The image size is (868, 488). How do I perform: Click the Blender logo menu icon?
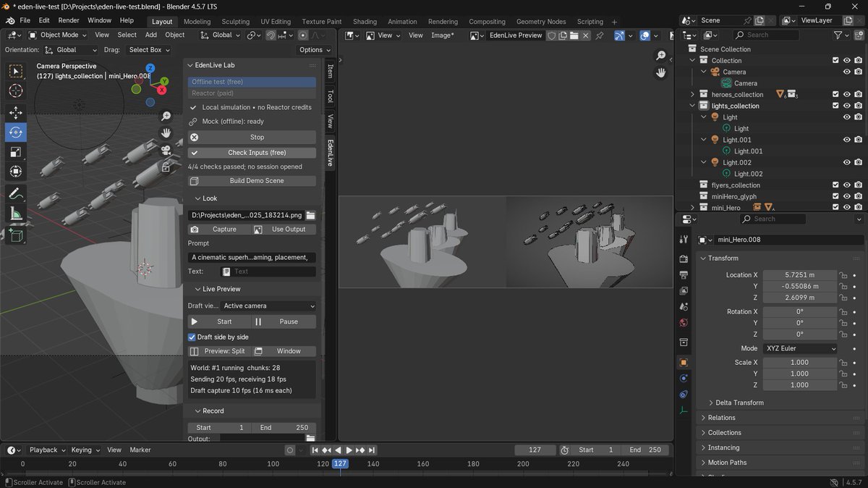tap(10, 20)
